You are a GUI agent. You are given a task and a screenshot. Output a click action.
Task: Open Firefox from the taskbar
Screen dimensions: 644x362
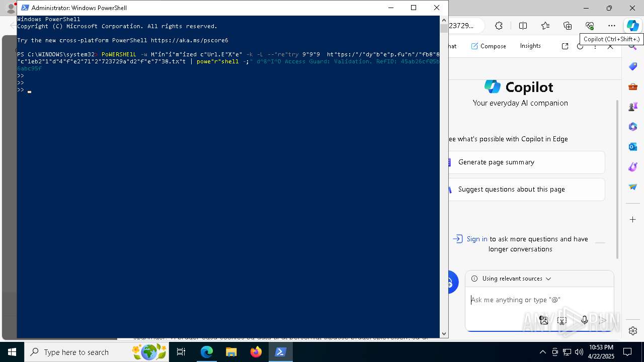[x=256, y=352]
